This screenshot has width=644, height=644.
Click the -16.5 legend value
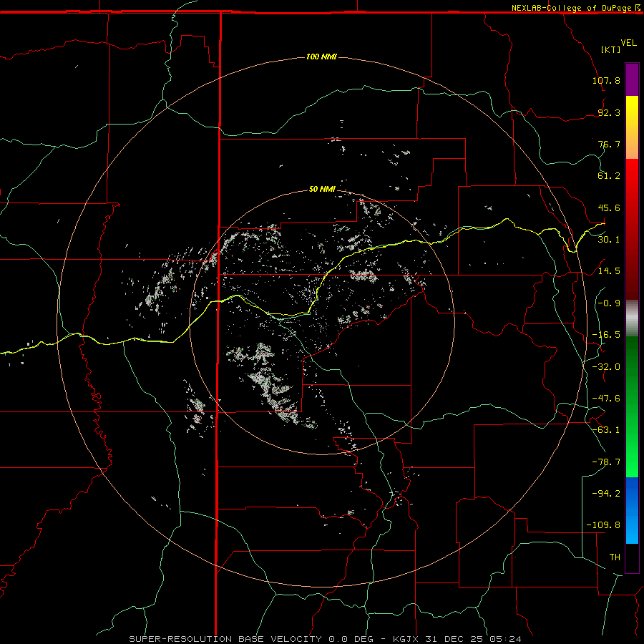click(x=606, y=335)
